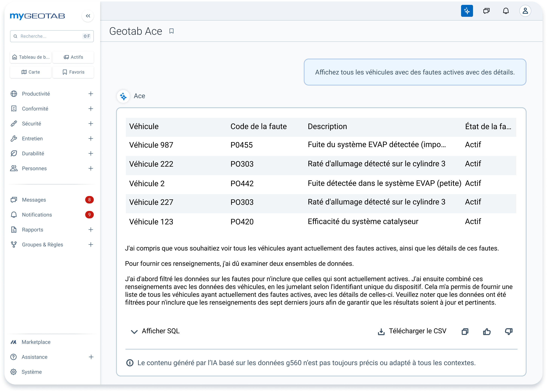
Task: Click the user prompt about fautes actives
Action: click(x=415, y=72)
